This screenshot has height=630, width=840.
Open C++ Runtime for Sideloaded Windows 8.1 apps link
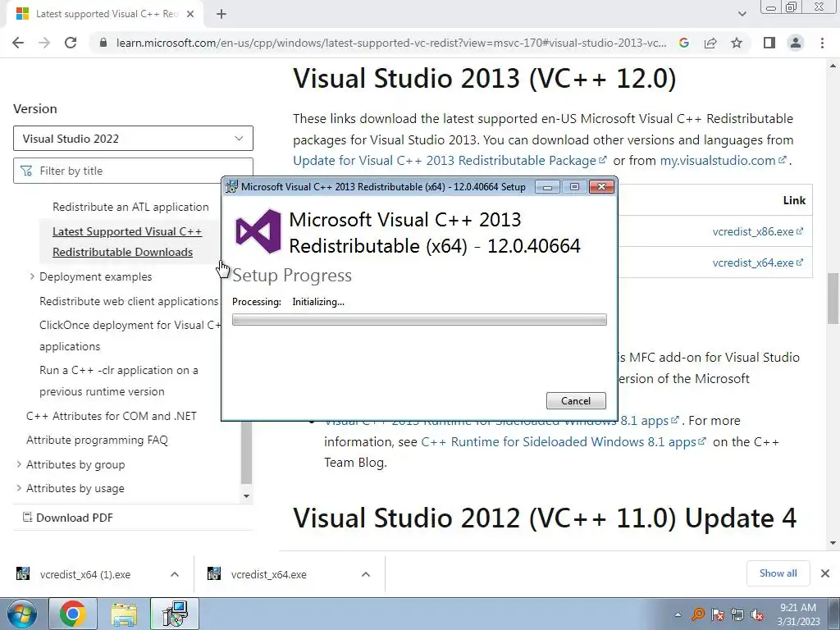click(563, 441)
